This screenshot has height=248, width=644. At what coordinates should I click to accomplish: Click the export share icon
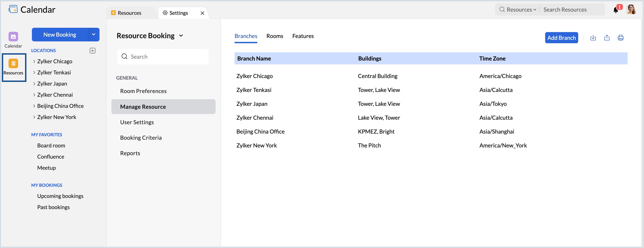point(607,38)
